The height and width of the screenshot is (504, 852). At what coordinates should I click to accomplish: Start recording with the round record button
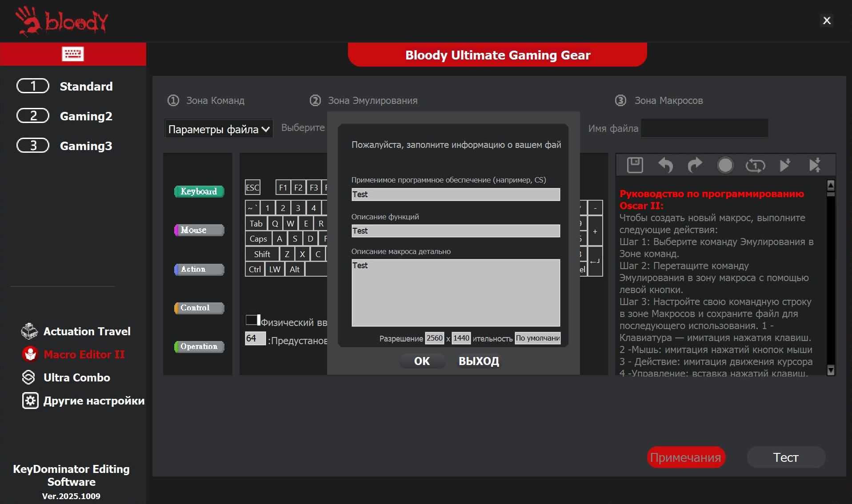click(725, 165)
